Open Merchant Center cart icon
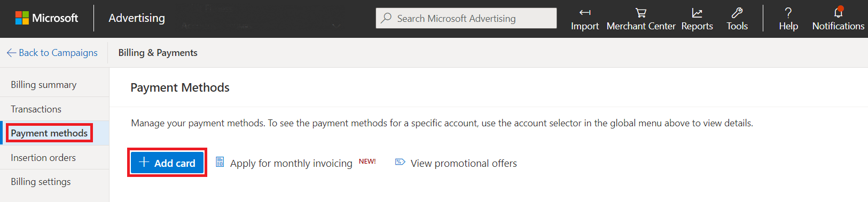 (641, 13)
